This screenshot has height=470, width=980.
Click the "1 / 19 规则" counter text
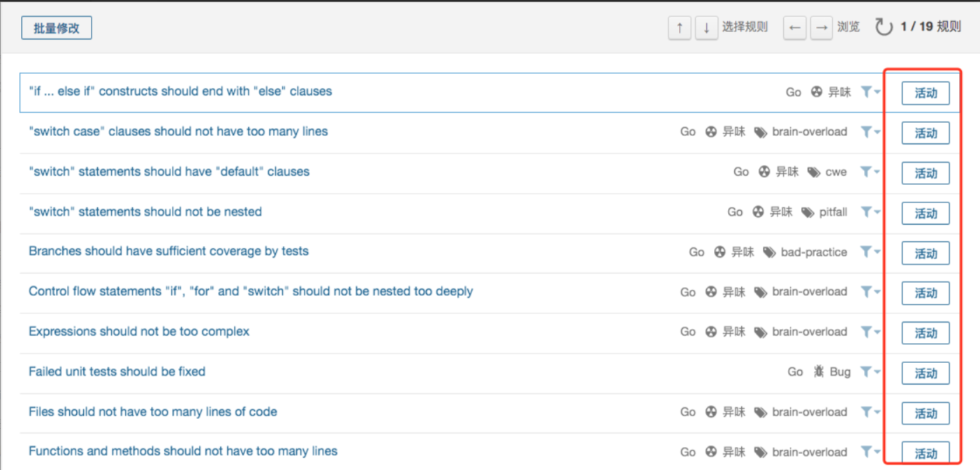930,27
